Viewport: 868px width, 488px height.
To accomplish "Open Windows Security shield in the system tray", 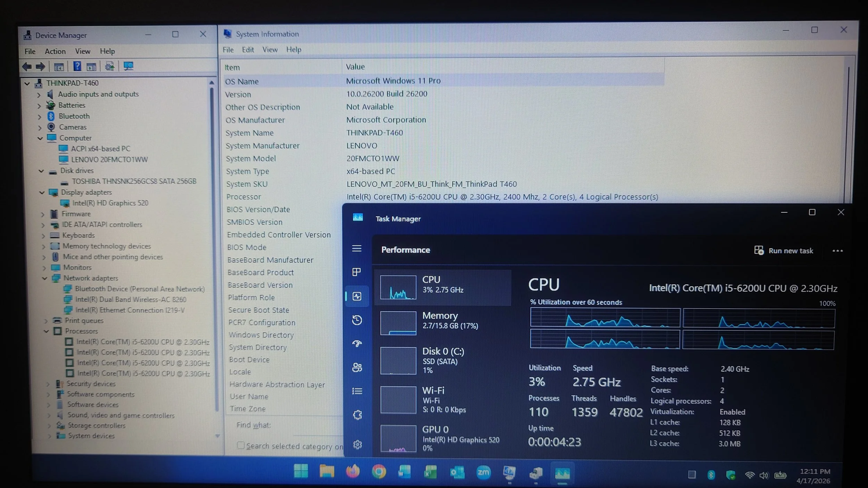I will (731, 475).
